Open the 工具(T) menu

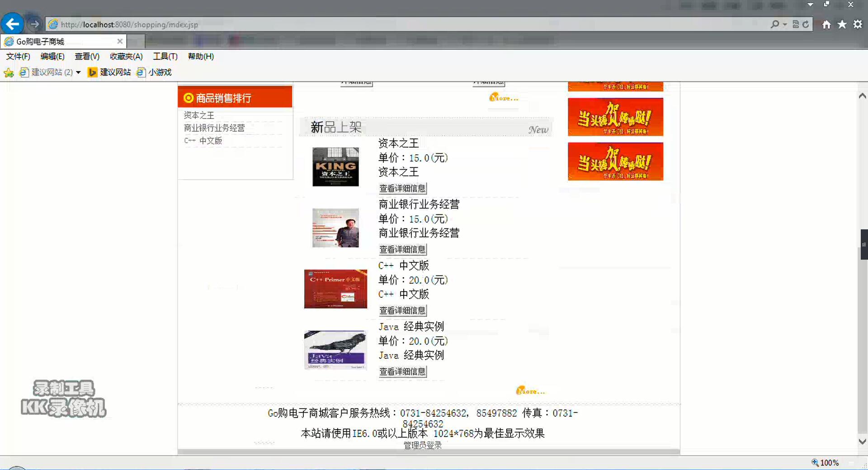[x=165, y=57]
